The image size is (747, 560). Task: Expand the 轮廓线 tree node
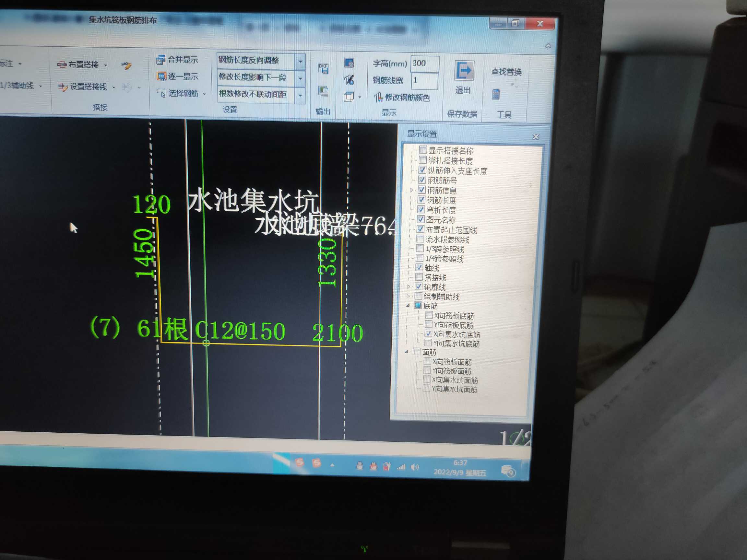pos(408,287)
